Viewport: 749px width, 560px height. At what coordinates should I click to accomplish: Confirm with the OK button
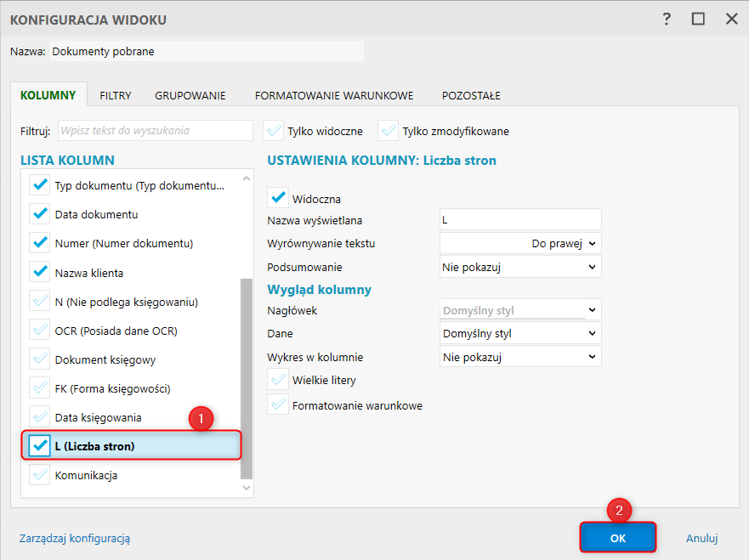click(618, 538)
